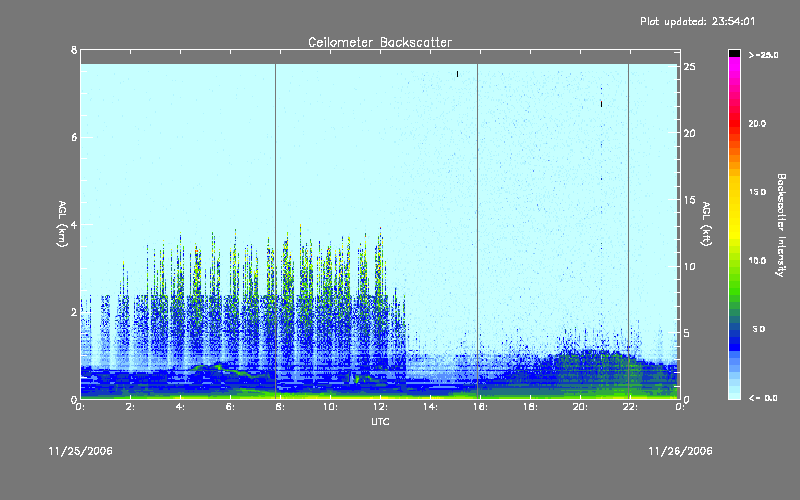Click the 6 km tick label on left axis
Screen dimensions: 800x500
point(74,137)
